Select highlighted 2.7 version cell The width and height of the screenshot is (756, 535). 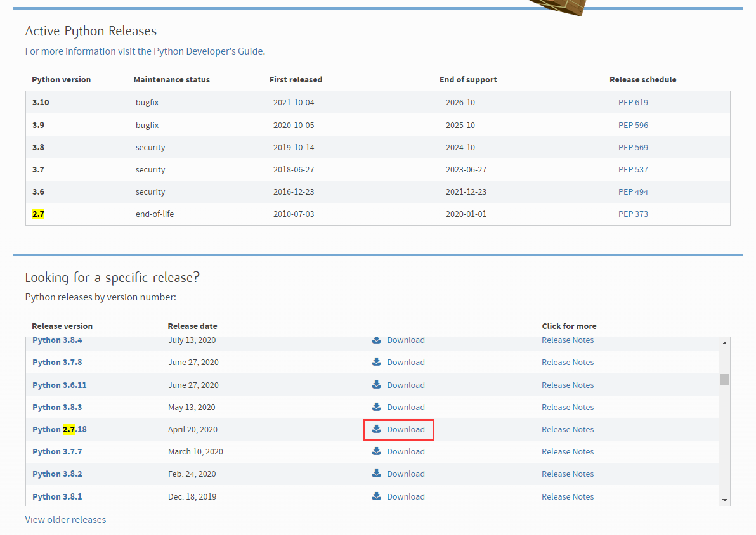pyautogui.click(x=38, y=214)
